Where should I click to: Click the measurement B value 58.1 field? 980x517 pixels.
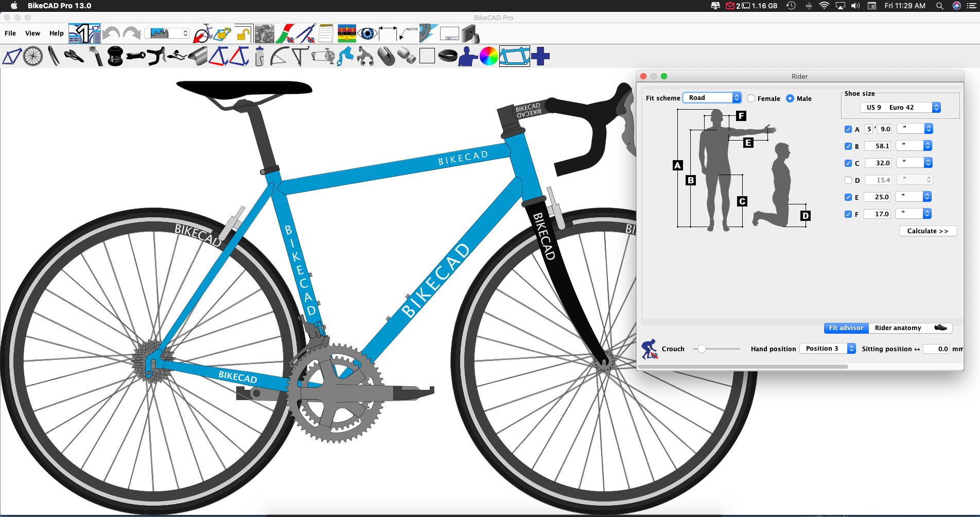(878, 146)
